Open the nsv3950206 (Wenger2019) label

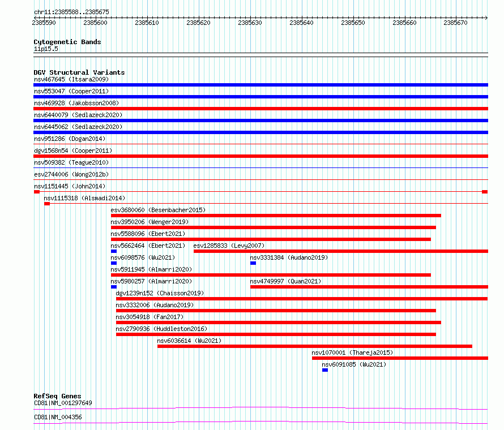pos(150,222)
